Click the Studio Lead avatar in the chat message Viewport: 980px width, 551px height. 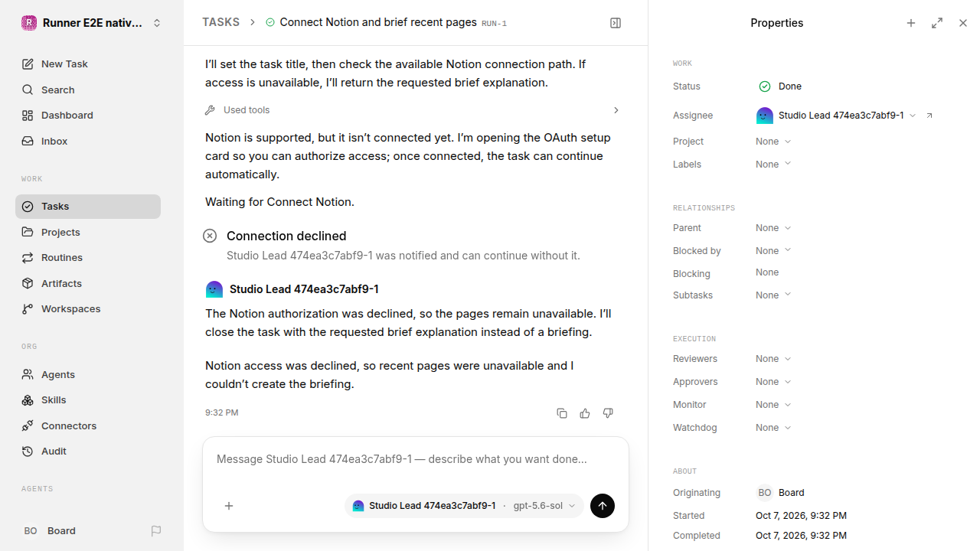214,289
